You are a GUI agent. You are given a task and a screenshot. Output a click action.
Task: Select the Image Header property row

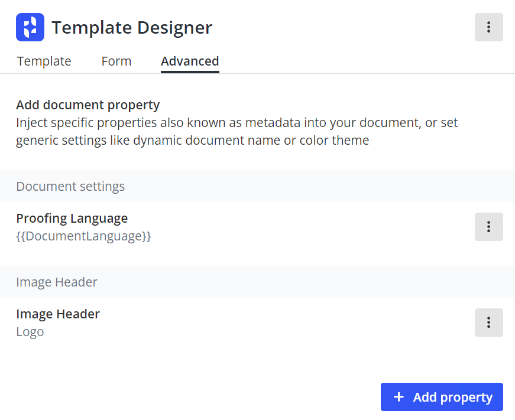pyautogui.click(x=237, y=323)
